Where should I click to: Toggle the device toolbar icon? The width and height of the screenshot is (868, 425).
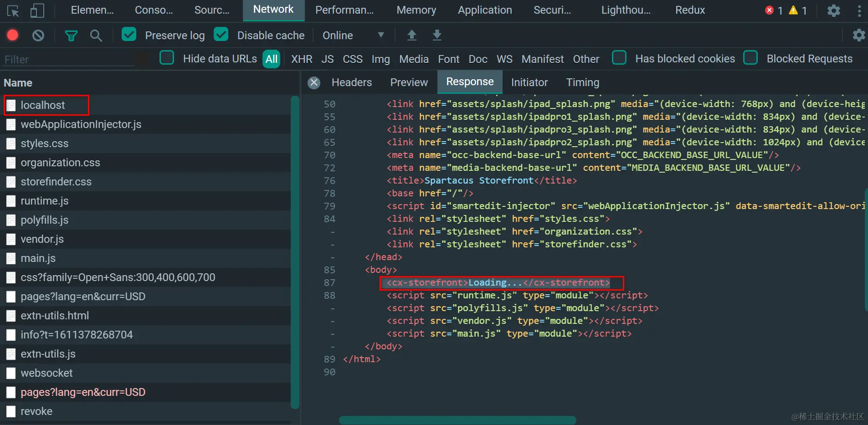[x=37, y=10]
